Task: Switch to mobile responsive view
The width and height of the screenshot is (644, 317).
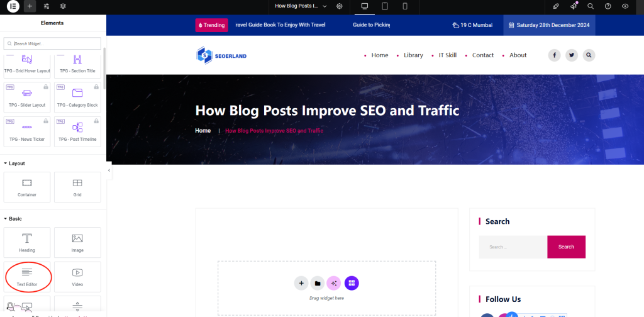Action: tap(405, 6)
